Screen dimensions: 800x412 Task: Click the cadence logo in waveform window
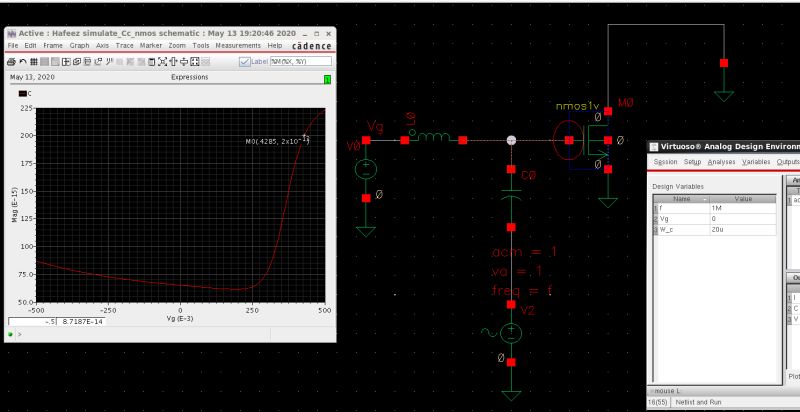coord(312,46)
